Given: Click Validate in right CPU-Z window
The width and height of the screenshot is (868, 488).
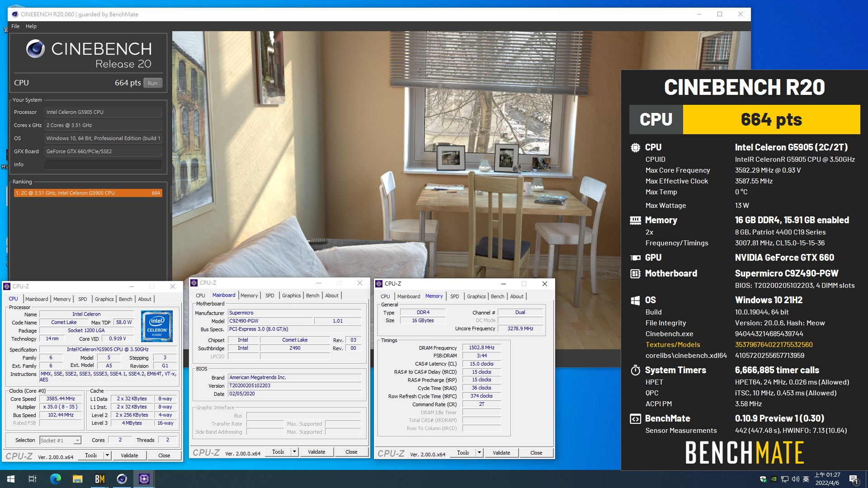Looking at the screenshot, I should [x=501, y=453].
